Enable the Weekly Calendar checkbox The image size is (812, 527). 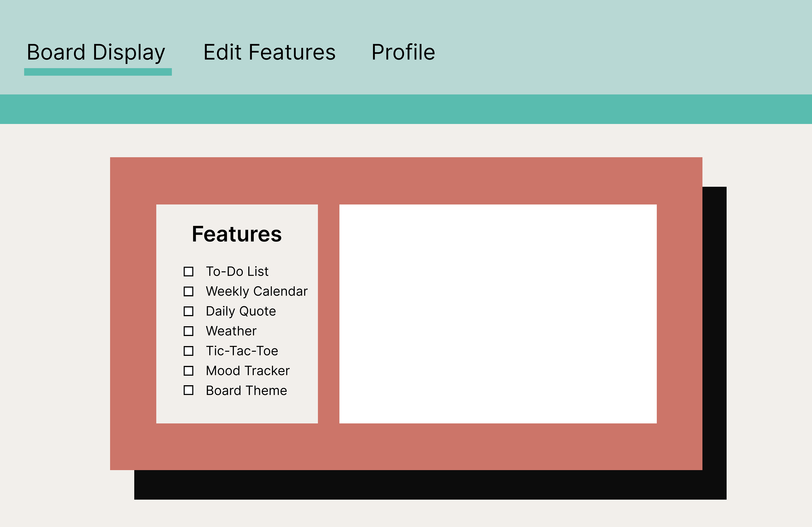pyautogui.click(x=188, y=291)
